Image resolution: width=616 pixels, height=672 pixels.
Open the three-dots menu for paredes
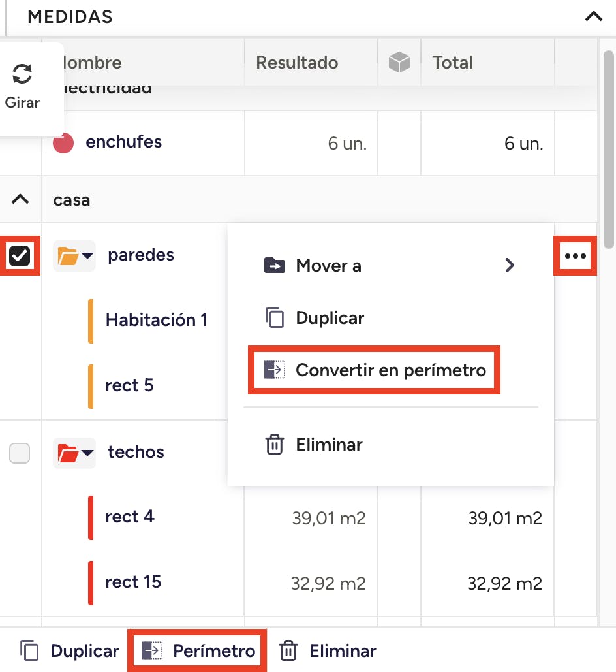coord(575,256)
